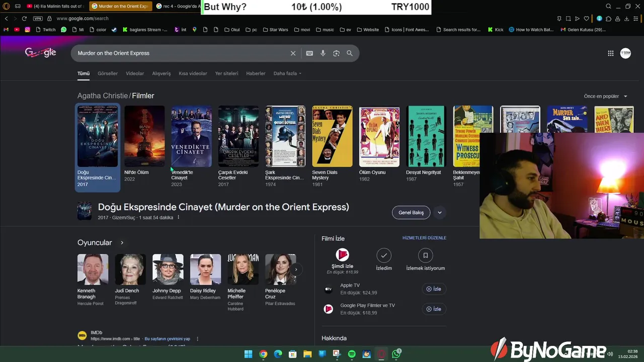Viewport: 644px width, 362px height.
Task: Submit search with the magnifier icon
Action: pyautogui.click(x=350, y=53)
